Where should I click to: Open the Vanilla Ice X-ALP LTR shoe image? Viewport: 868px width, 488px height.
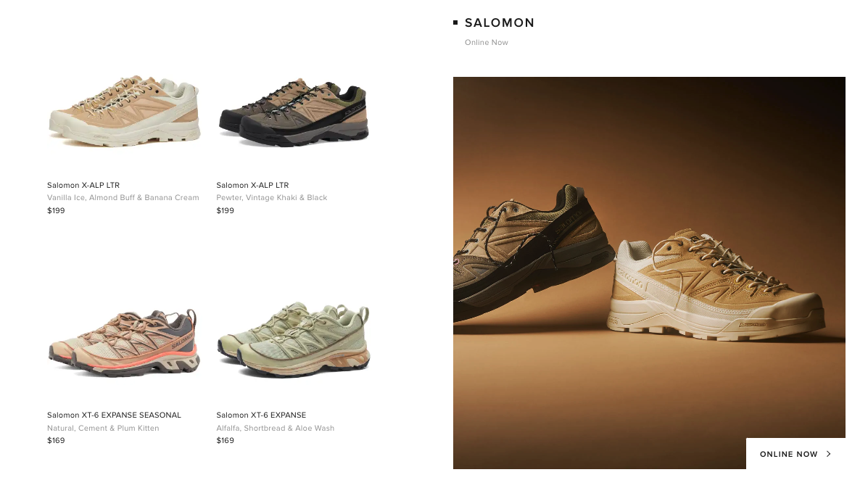pos(124,111)
